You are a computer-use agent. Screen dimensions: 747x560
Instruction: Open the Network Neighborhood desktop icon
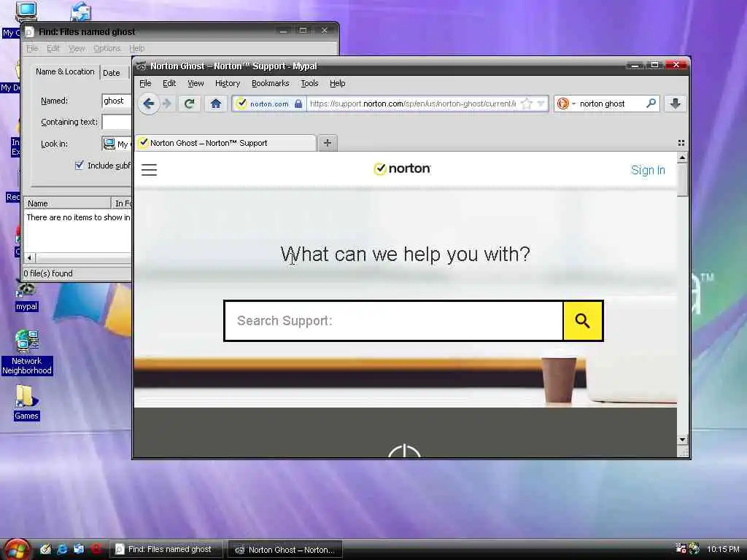point(27,352)
